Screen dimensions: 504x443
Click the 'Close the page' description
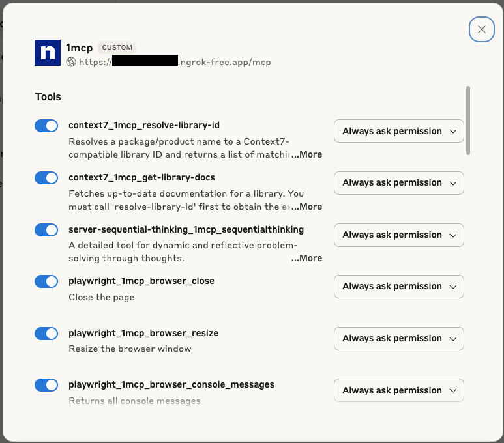click(x=102, y=298)
